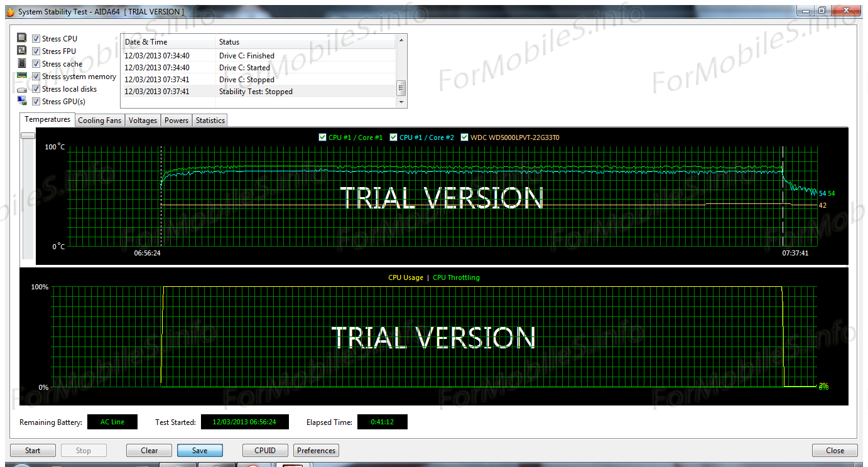Viewport: 868px width, 467px height.
Task: Switch to the Cooling Fans tab
Action: tap(99, 121)
